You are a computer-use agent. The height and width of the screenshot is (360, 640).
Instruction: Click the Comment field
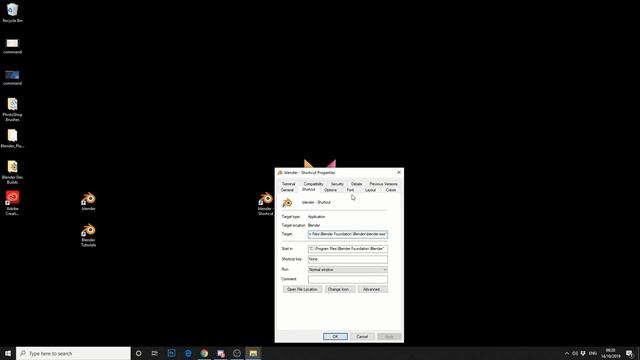pyautogui.click(x=348, y=279)
